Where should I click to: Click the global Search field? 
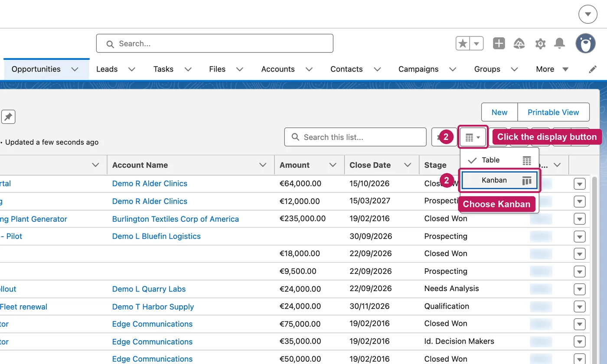pyautogui.click(x=215, y=43)
